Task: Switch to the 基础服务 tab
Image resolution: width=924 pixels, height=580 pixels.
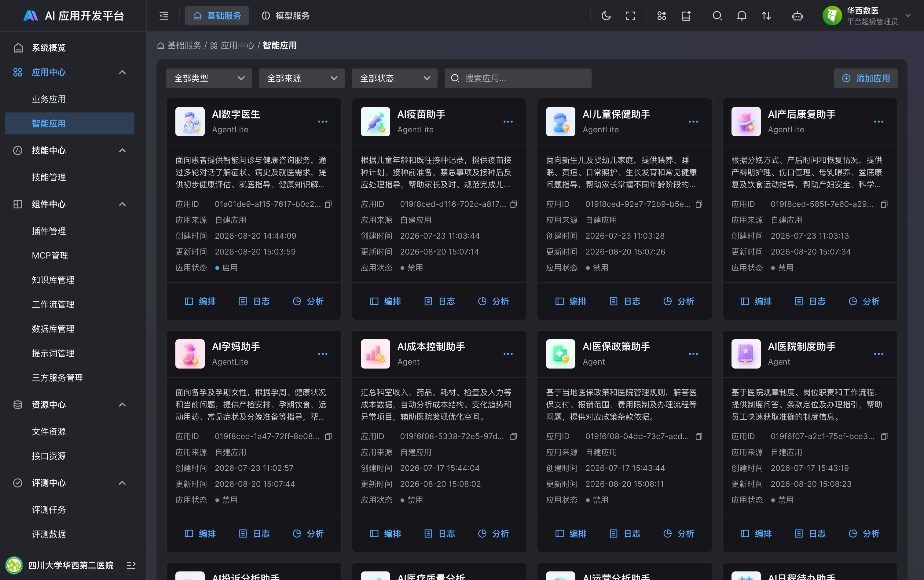Action: (x=217, y=16)
